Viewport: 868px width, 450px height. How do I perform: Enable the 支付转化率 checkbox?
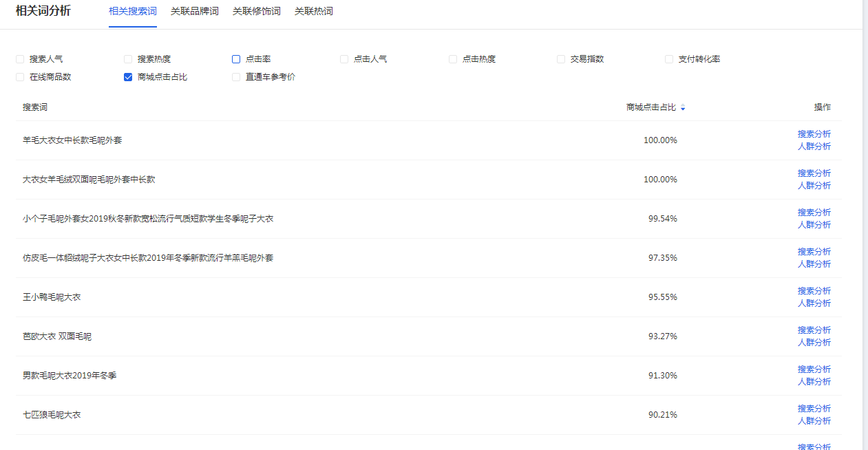(x=669, y=59)
